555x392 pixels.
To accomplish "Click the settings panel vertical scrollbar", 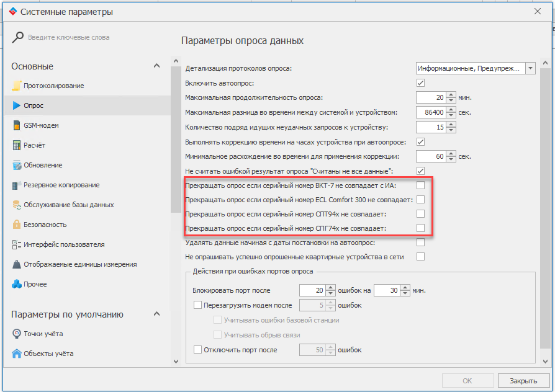I will click(x=544, y=205).
